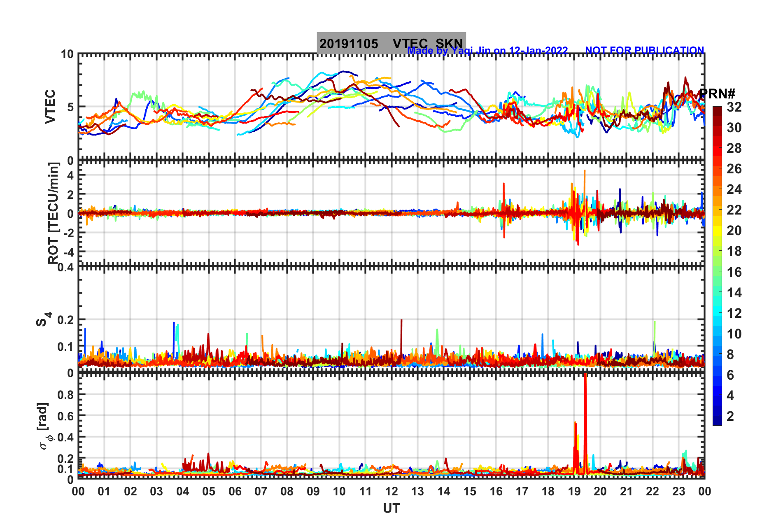Click the sigma phi tick label 0.8
The height and width of the screenshot is (532, 783).
coord(65,394)
